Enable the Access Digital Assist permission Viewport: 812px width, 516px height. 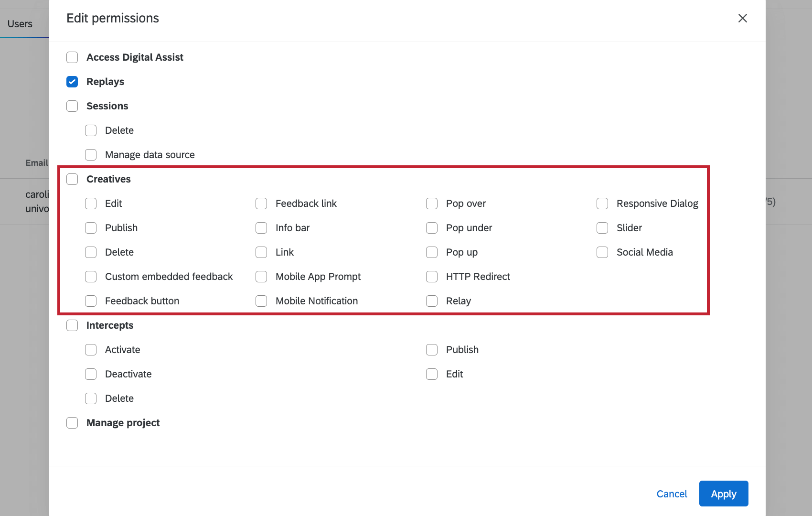[x=72, y=57]
